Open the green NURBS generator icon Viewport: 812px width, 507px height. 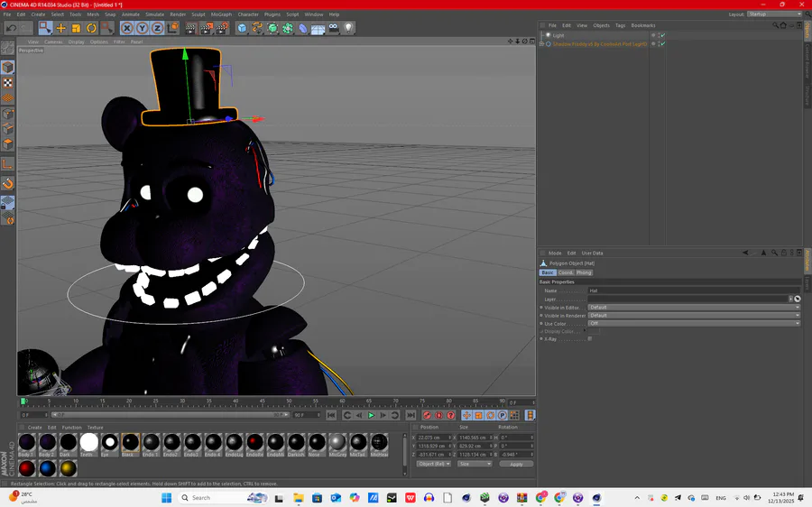tap(272, 28)
